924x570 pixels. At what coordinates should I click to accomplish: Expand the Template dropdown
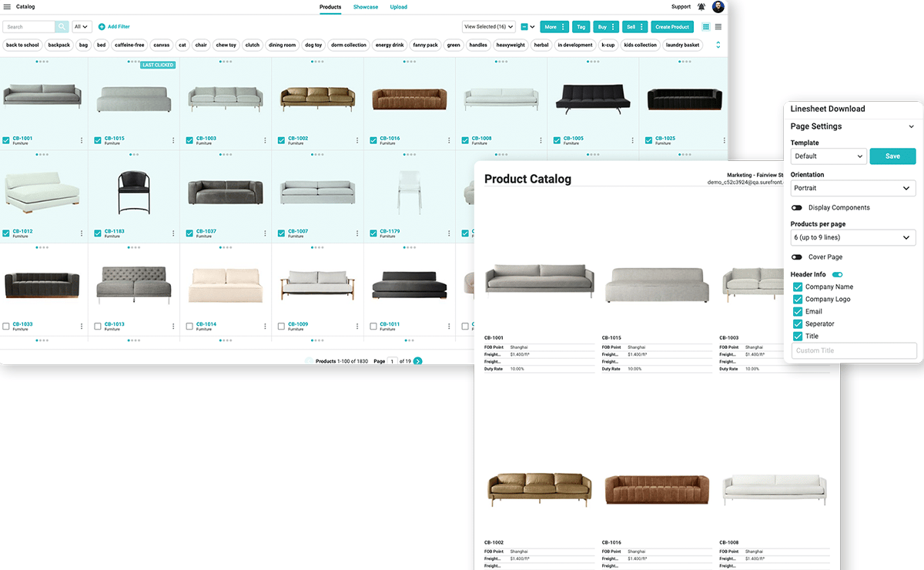point(828,156)
